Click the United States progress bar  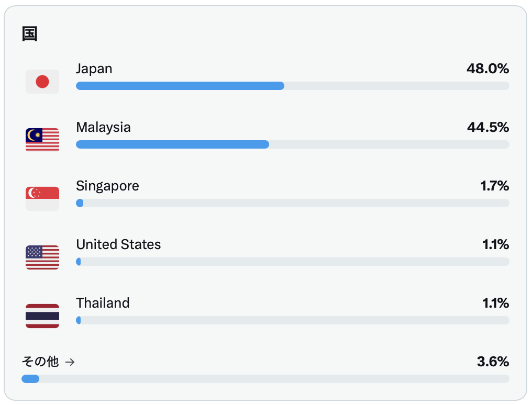pos(293,262)
